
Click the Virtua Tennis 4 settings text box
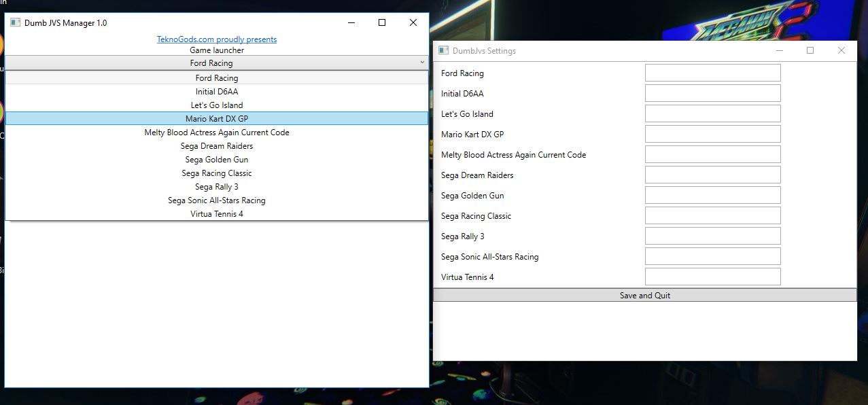712,277
